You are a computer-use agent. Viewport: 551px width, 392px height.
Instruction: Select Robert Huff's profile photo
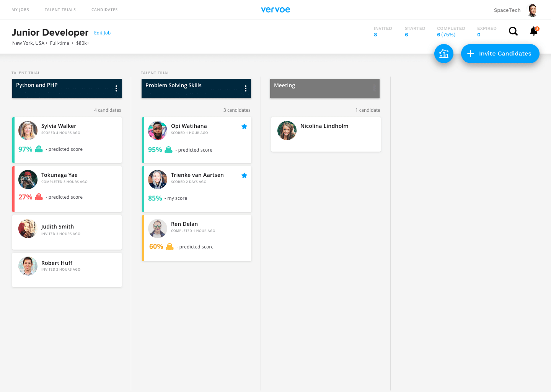tap(28, 266)
